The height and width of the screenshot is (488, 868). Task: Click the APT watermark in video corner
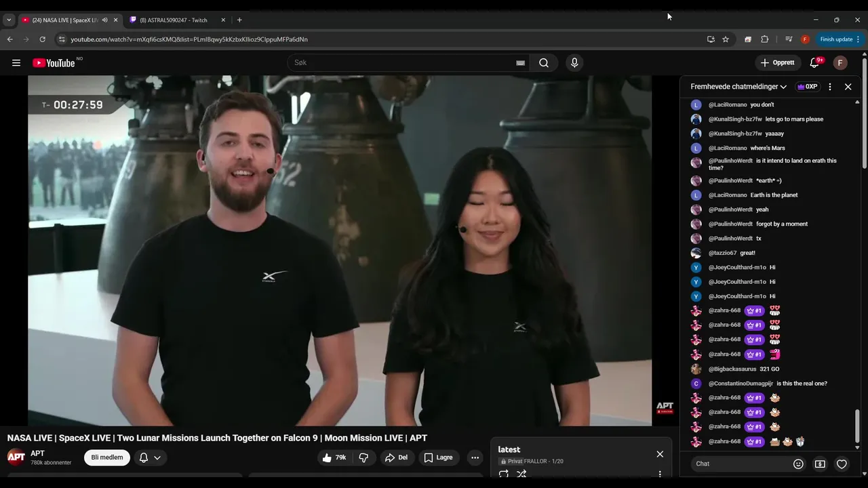click(x=665, y=408)
